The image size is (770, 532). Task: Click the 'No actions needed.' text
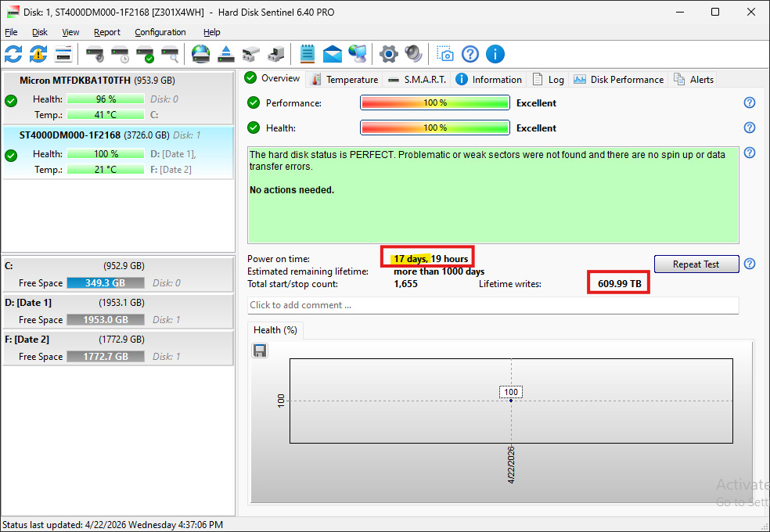tap(292, 190)
